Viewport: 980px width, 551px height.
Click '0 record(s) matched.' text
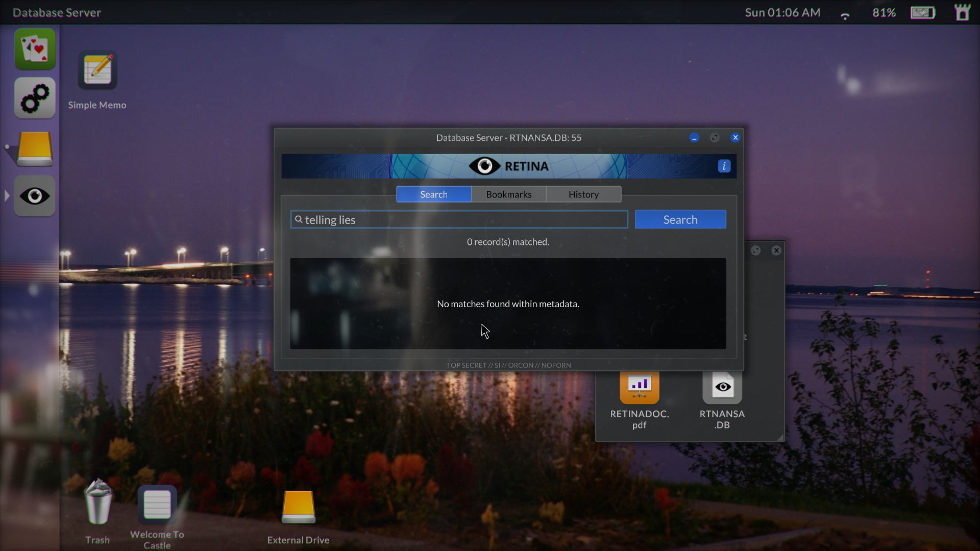[508, 242]
